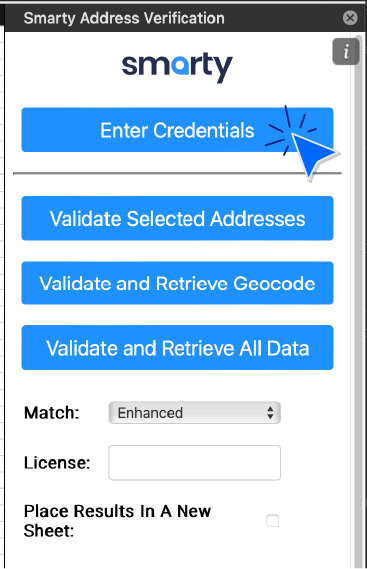Focus the License text field
The width and height of the screenshot is (367, 569).
tap(195, 463)
